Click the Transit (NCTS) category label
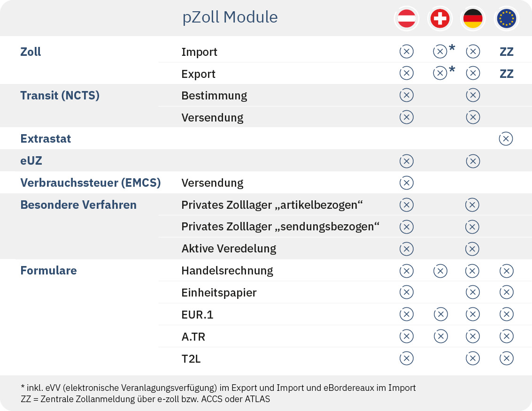Viewport: 532px width, 411px height. [x=60, y=96]
